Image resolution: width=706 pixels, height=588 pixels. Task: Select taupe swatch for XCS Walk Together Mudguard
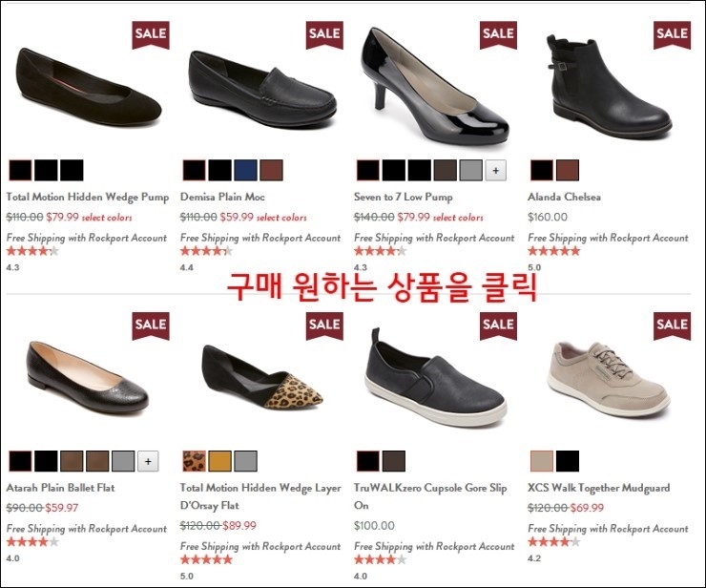coord(542,461)
